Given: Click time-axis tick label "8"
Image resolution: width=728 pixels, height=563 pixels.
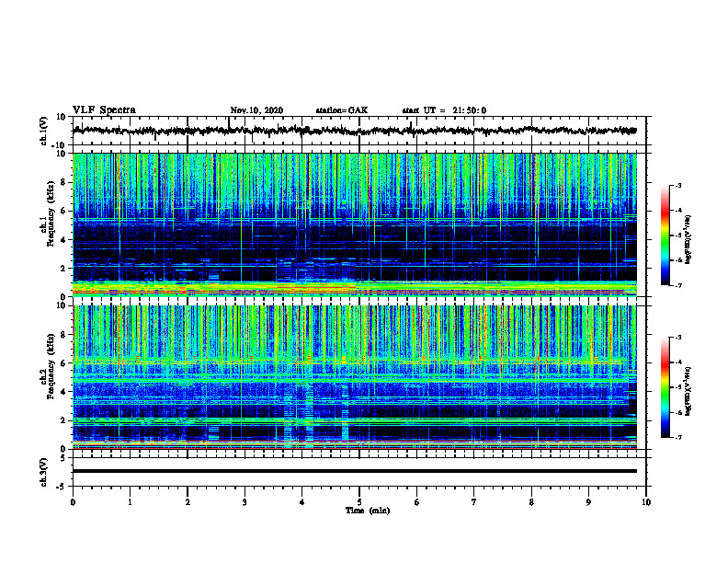Looking at the screenshot, I should [531, 502].
